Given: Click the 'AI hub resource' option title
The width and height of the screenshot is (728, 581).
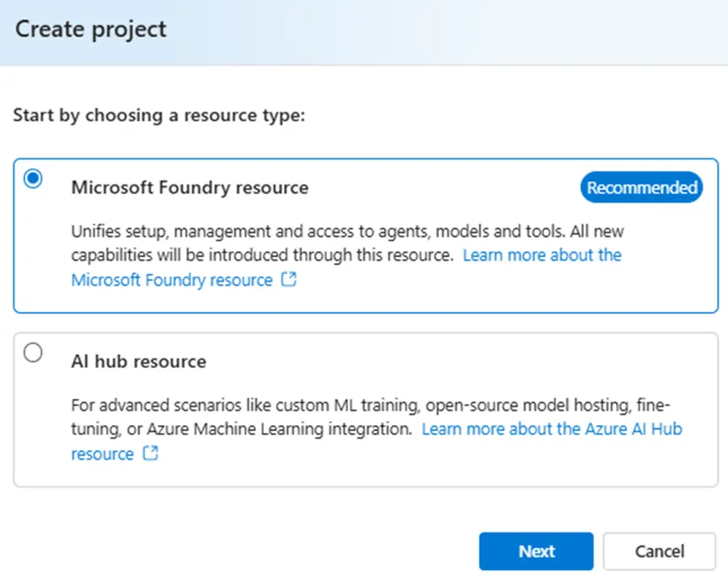Looking at the screenshot, I should 138,361.
